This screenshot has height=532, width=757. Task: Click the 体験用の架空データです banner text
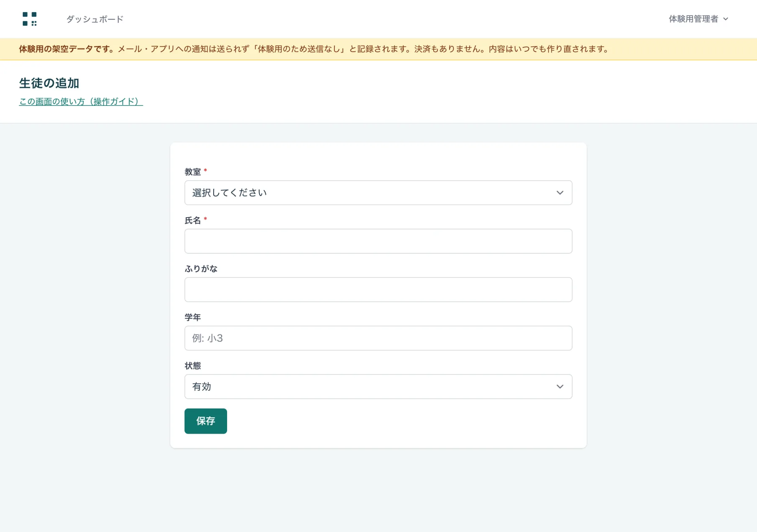[67, 49]
